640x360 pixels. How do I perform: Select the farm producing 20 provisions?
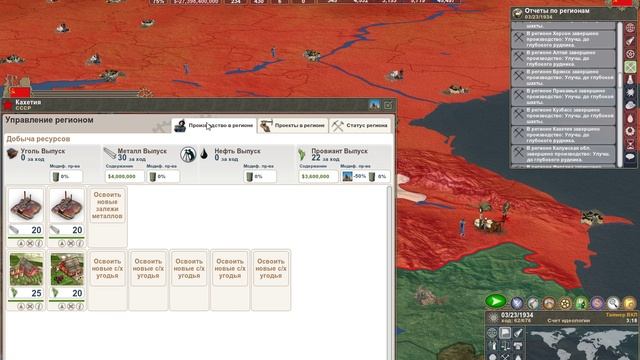[67, 269]
